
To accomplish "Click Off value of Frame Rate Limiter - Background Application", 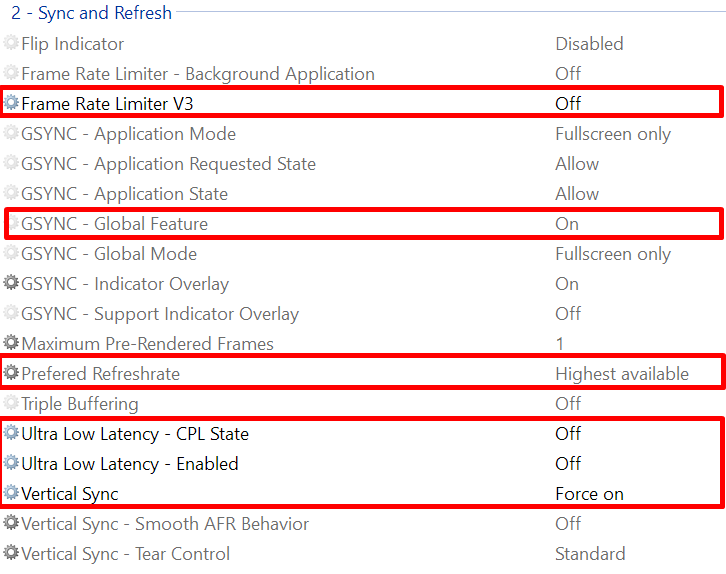I will 568,74.
